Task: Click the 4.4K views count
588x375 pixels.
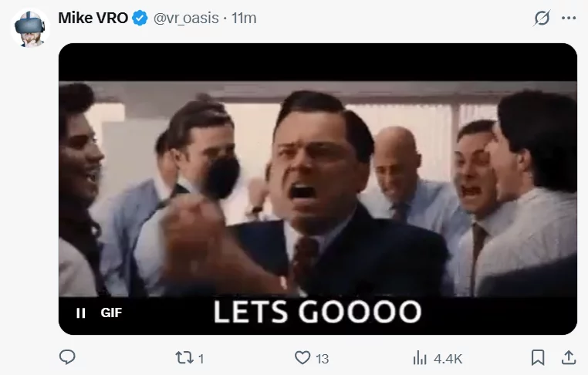Action: tap(448, 359)
